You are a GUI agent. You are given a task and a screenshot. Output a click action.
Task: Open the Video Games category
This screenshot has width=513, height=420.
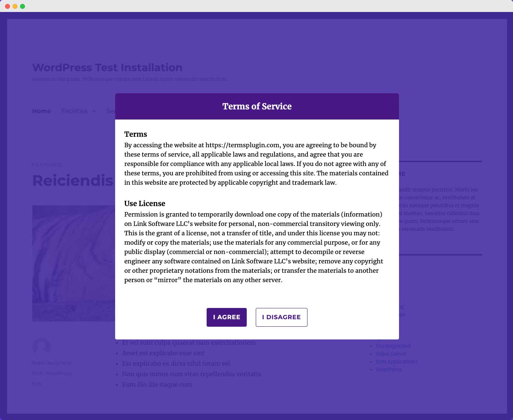pyautogui.click(x=391, y=354)
